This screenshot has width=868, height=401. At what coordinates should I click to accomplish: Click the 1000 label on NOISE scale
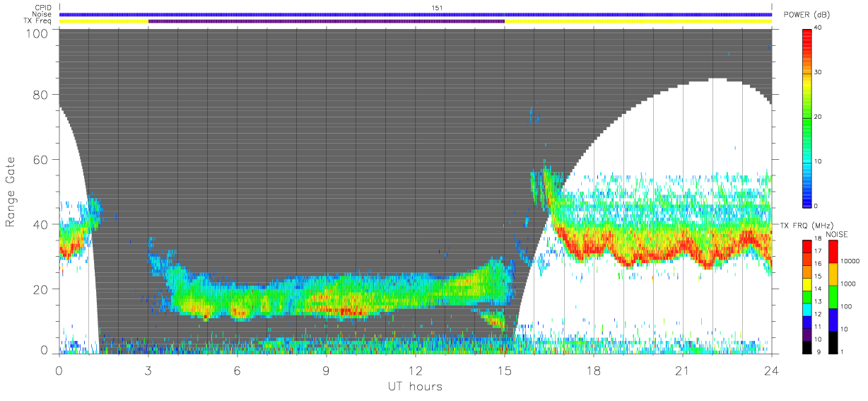849,284
